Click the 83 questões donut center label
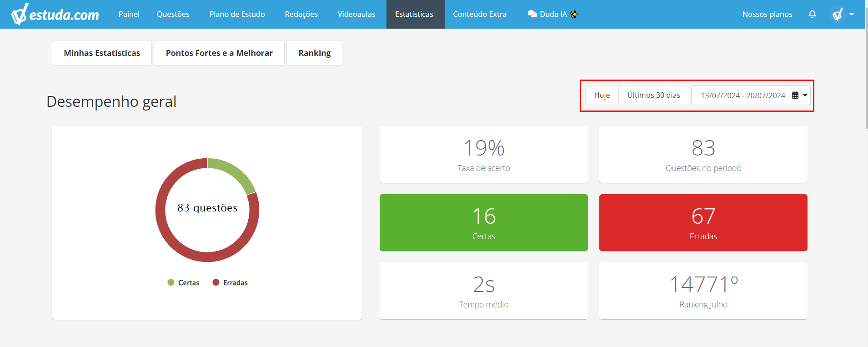Screen dimensions: 868x347 [x=207, y=208]
